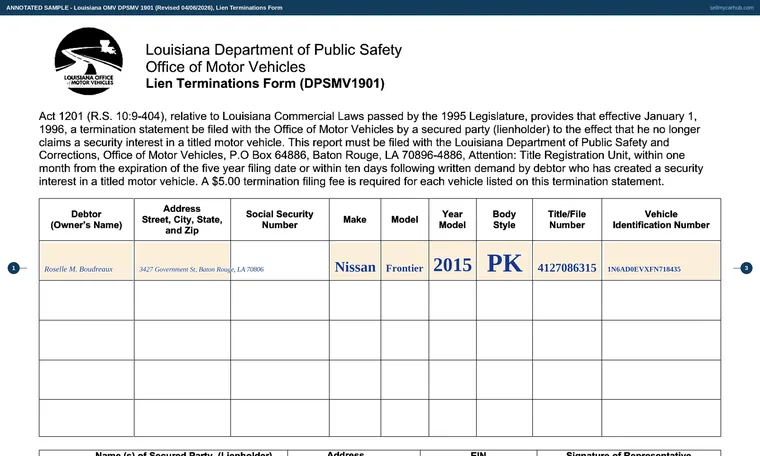Viewport: 760px width, 456px height.
Task: Click the make value "Nissan"
Action: coord(355,267)
